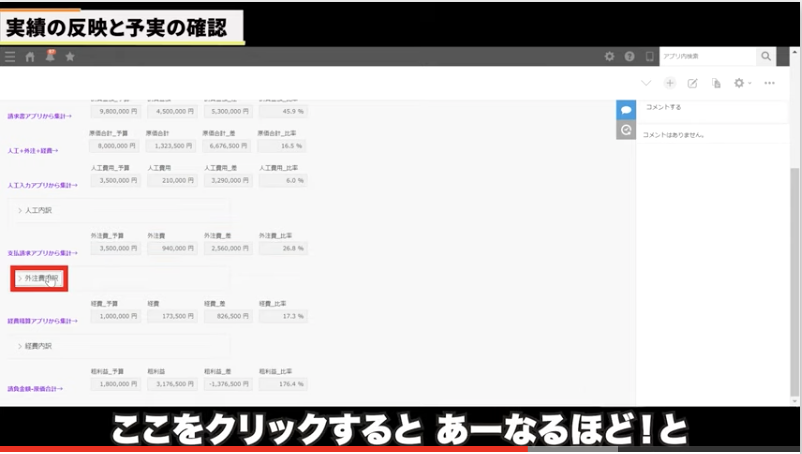Open the notifications bell
The width and height of the screenshot is (802, 454).
(50, 56)
